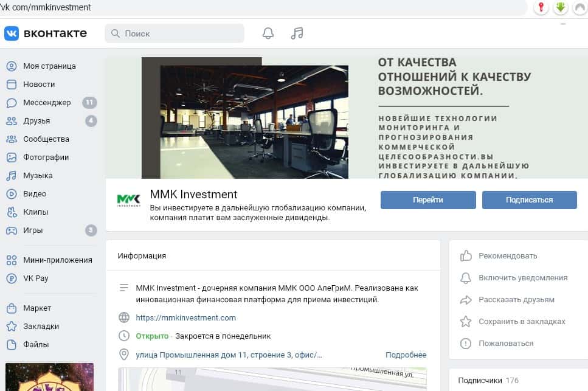The width and height of the screenshot is (588, 391).
Task: Click the Фотографии picture icon
Action: (x=12, y=157)
